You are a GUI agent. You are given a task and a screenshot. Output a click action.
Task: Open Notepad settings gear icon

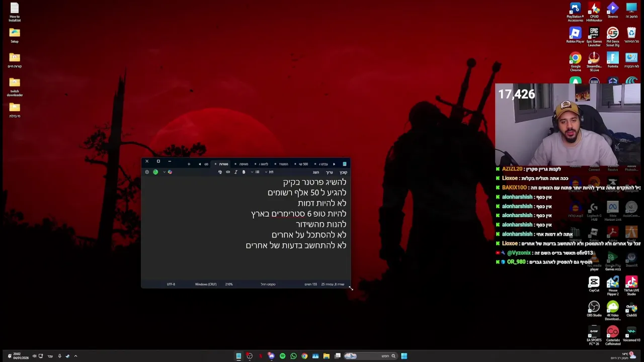click(x=147, y=172)
